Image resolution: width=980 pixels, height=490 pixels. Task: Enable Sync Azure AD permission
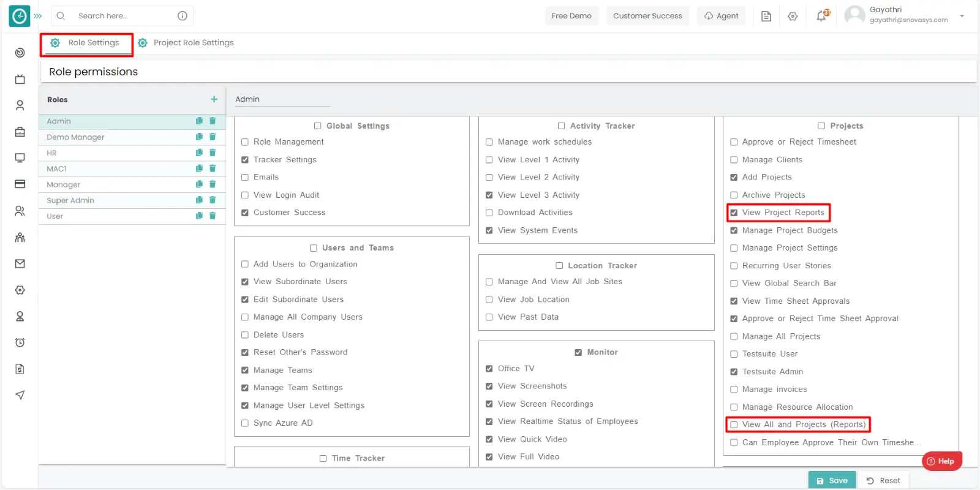(x=245, y=423)
